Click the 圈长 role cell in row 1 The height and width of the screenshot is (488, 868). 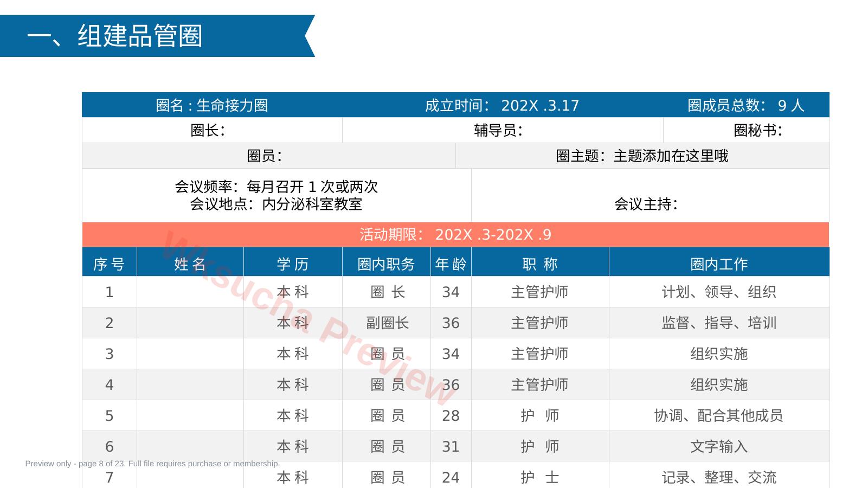coord(387,292)
